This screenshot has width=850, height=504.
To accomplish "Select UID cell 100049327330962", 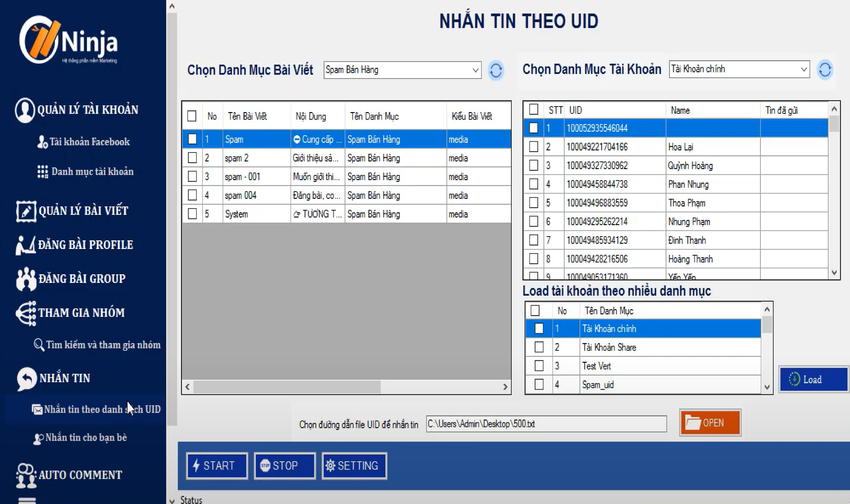I will [615, 165].
